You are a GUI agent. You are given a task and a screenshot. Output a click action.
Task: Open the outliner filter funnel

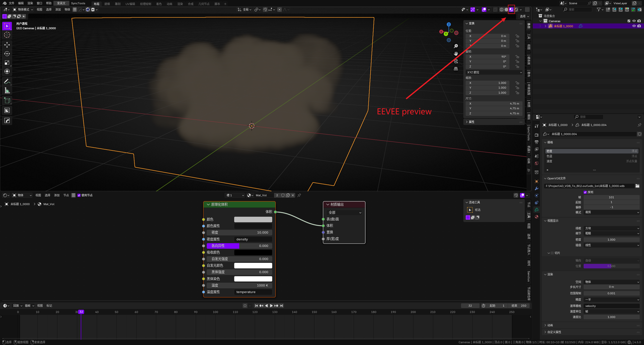click(x=599, y=10)
